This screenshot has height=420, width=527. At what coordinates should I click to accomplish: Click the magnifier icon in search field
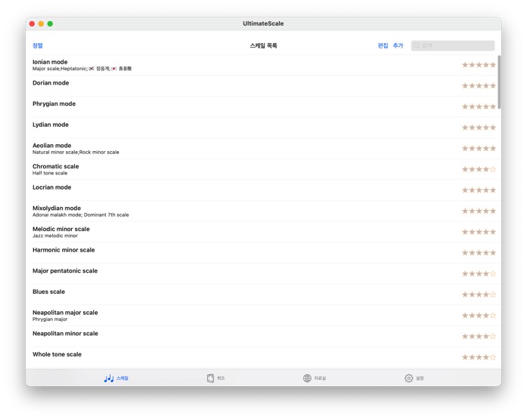417,46
